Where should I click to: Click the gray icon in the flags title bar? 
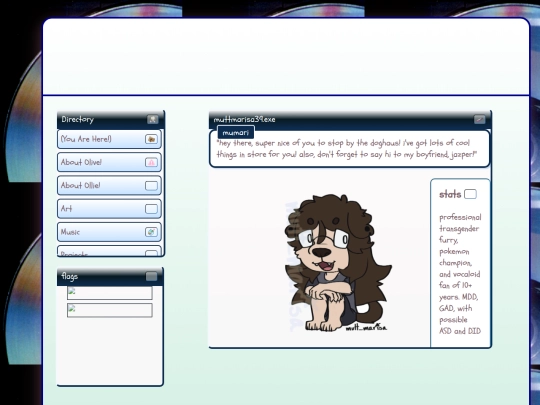(152, 276)
